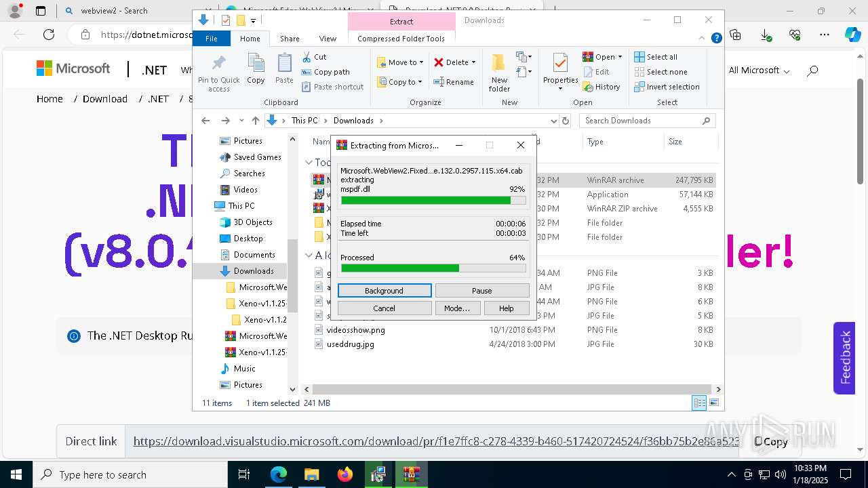Click the properties quick access toolbar icon
Screen dimensions: 868x488
pos(226,20)
